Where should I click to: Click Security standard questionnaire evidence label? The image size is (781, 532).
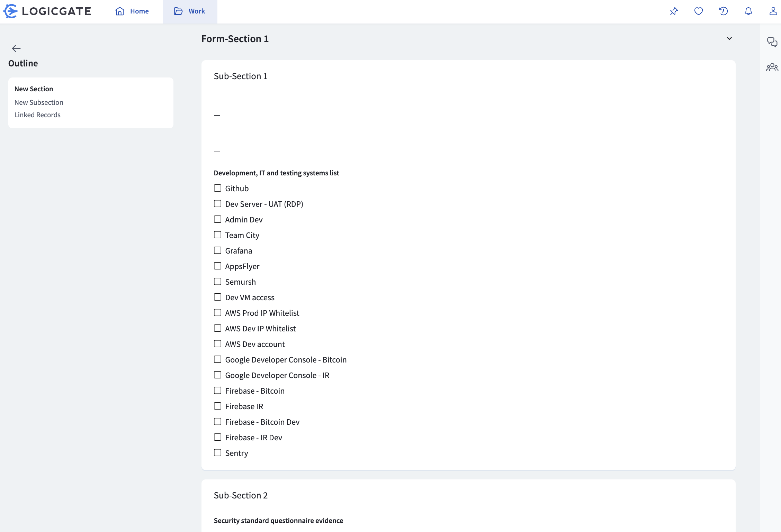click(x=278, y=521)
